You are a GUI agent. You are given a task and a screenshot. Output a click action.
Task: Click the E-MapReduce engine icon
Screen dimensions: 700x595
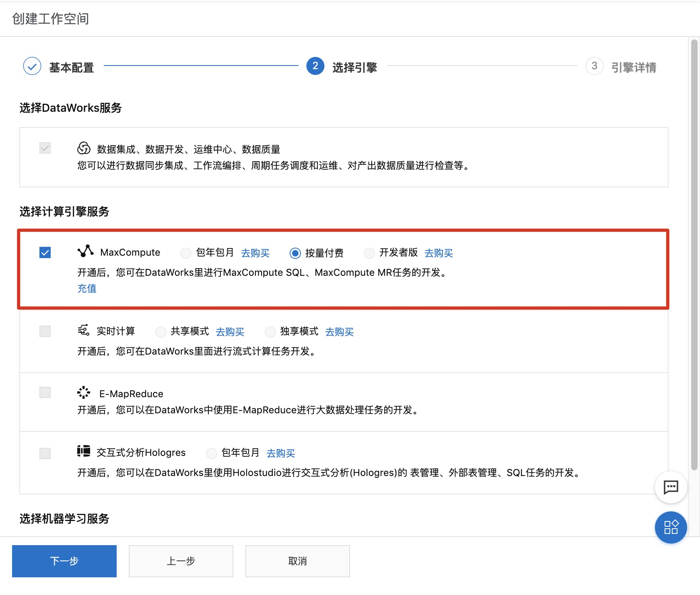click(83, 393)
